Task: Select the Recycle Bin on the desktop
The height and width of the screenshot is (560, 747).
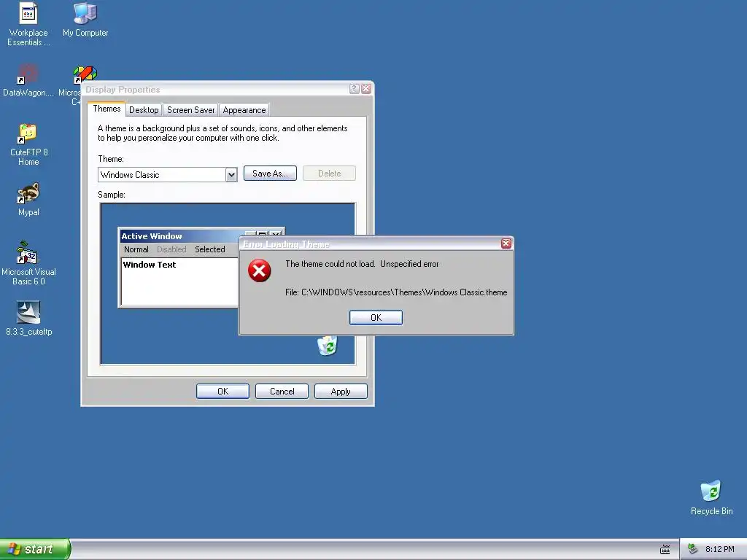Action: 711,497
